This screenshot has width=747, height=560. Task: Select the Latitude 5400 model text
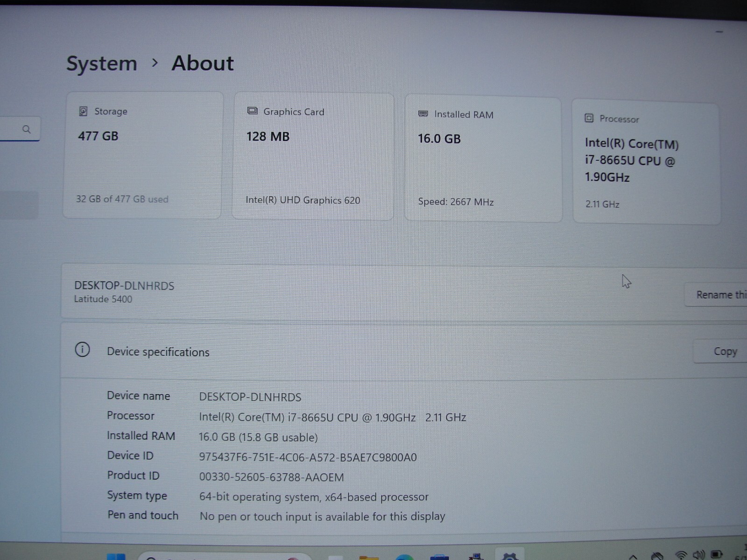point(103,299)
